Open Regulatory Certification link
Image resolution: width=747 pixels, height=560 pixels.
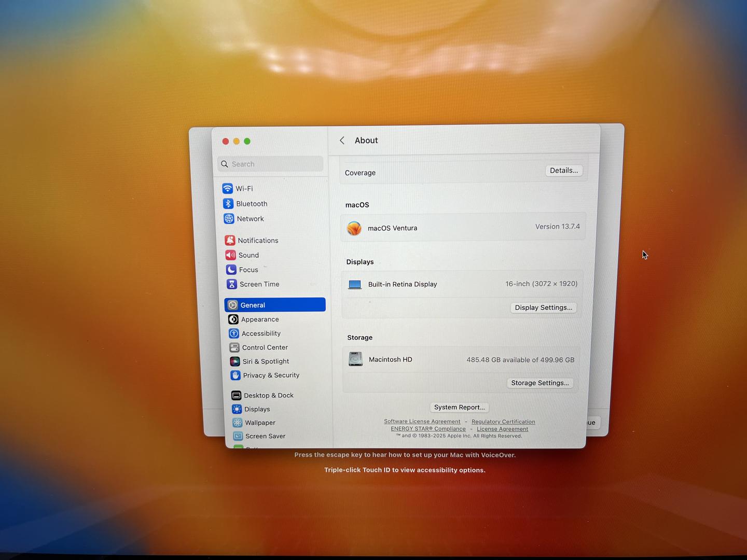click(503, 422)
